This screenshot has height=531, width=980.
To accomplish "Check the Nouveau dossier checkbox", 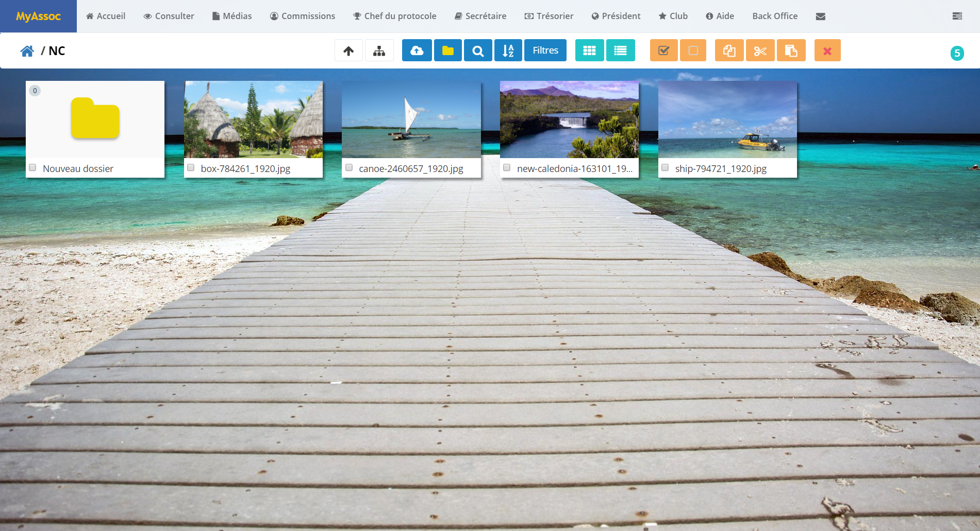I will (x=32, y=167).
